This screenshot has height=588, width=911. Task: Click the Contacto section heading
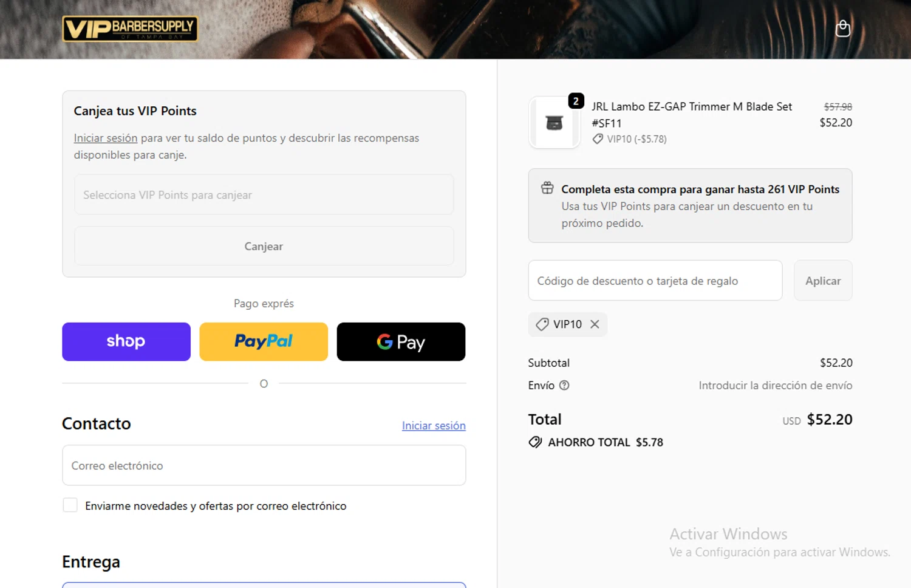point(97,423)
